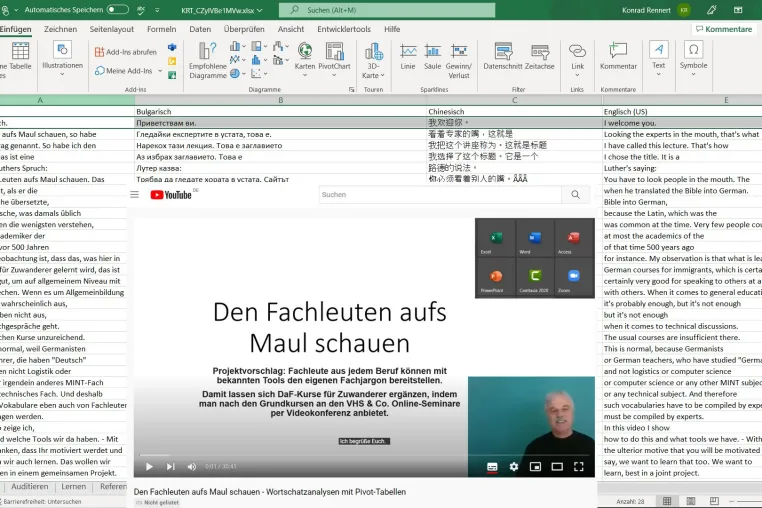Click Add-Ins abrufen
Image resolution: width=762 pixels, height=508 pixels.
tap(125, 52)
